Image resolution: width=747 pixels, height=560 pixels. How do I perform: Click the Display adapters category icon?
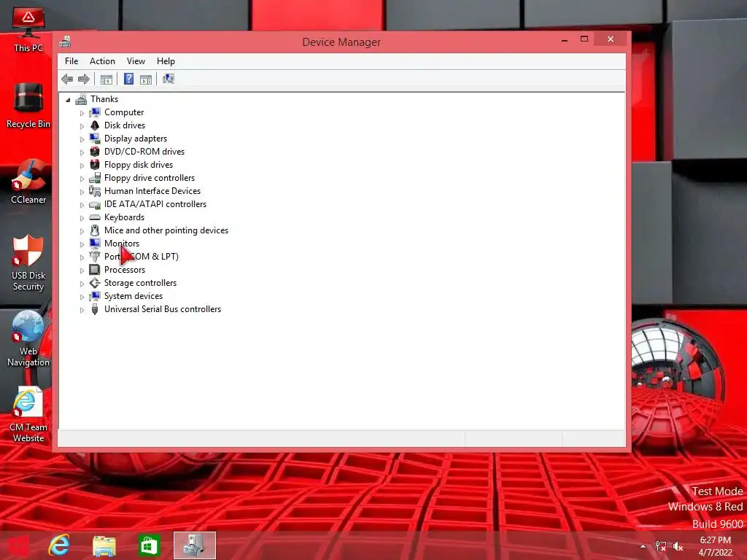coord(95,139)
